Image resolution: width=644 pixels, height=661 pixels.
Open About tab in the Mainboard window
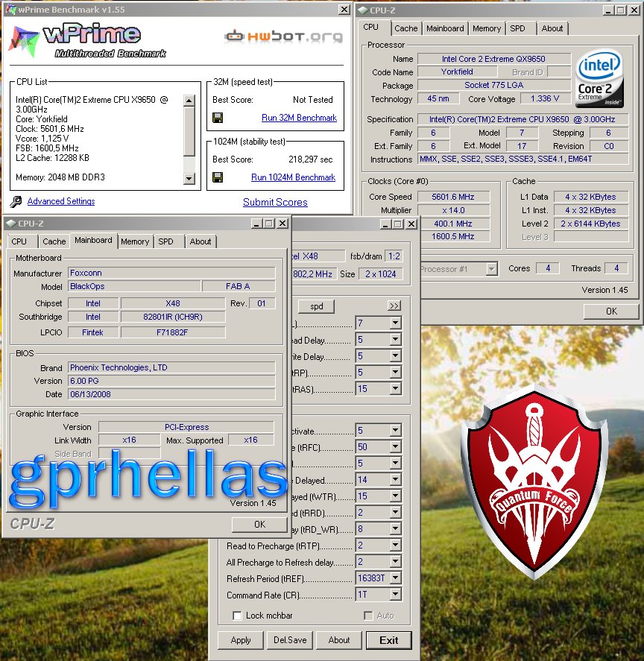201,241
